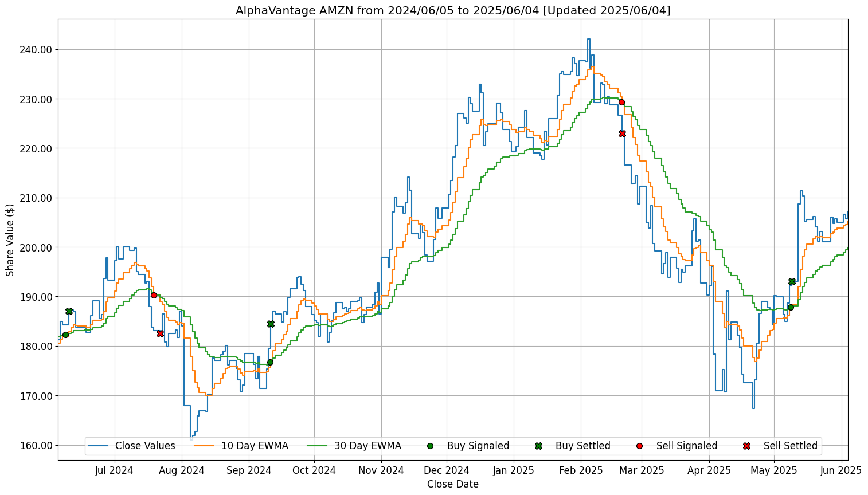Click the 'Nov 2024' x-axis label

381,470
